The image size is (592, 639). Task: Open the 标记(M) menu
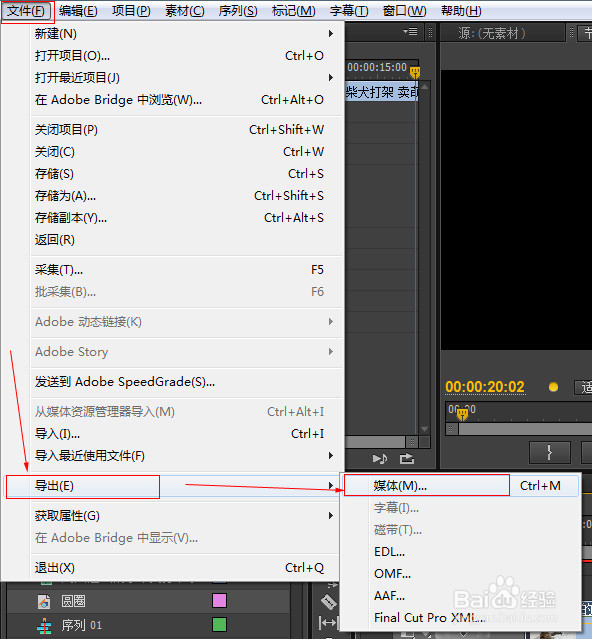293,11
